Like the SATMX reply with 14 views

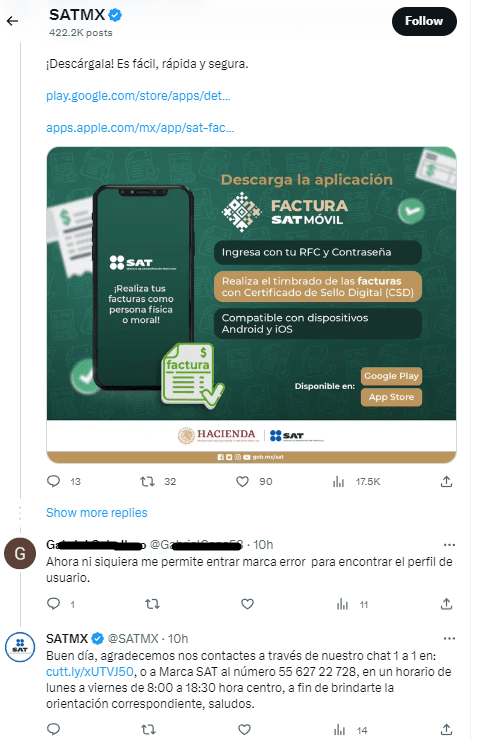tap(244, 730)
